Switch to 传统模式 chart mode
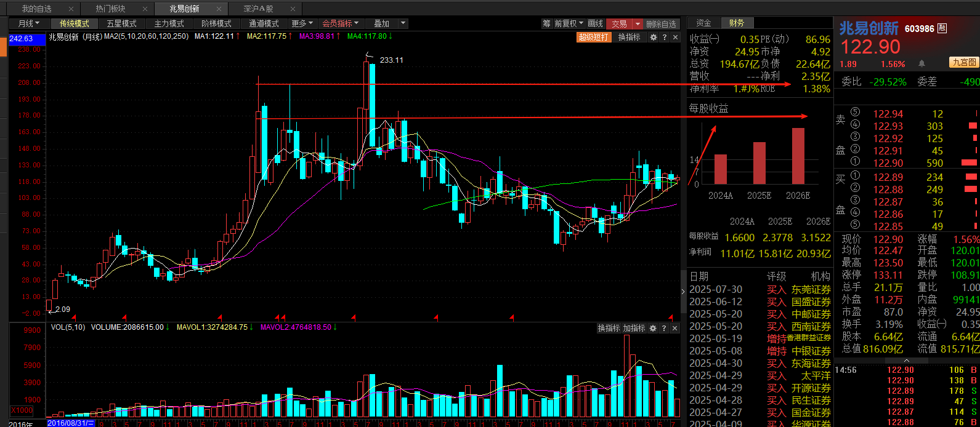The image size is (980, 427). coord(75,23)
